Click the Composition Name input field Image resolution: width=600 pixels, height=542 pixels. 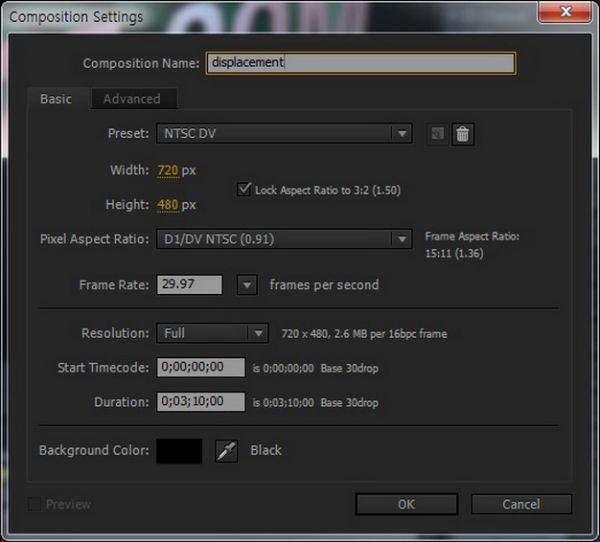pyautogui.click(x=361, y=63)
